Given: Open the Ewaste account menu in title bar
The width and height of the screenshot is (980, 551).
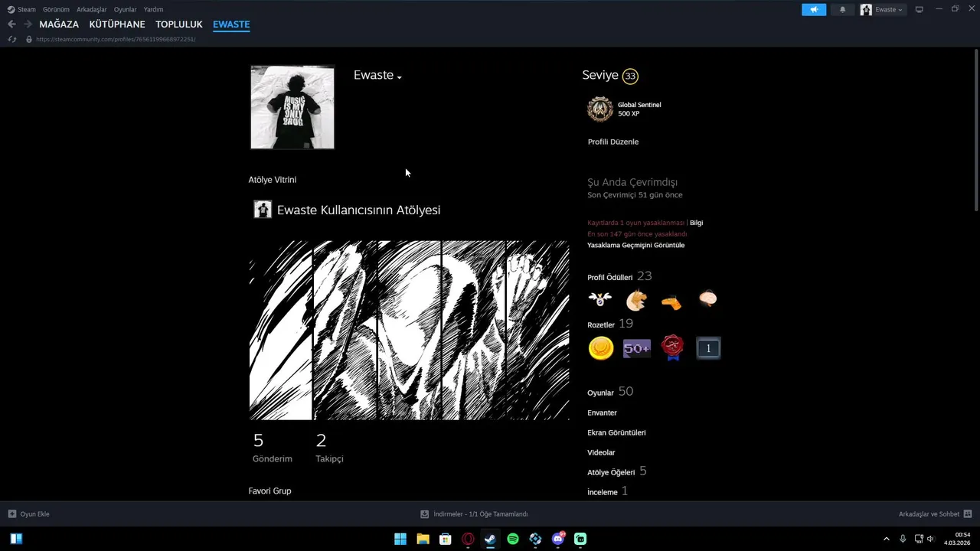Looking at the screenshot, I should point(882,9).
